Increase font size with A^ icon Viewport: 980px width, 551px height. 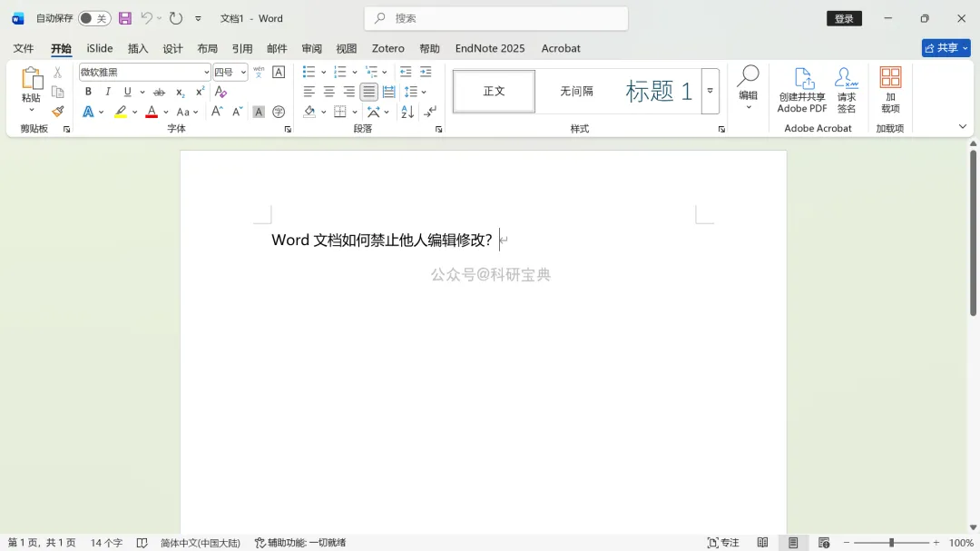point(217,112)
